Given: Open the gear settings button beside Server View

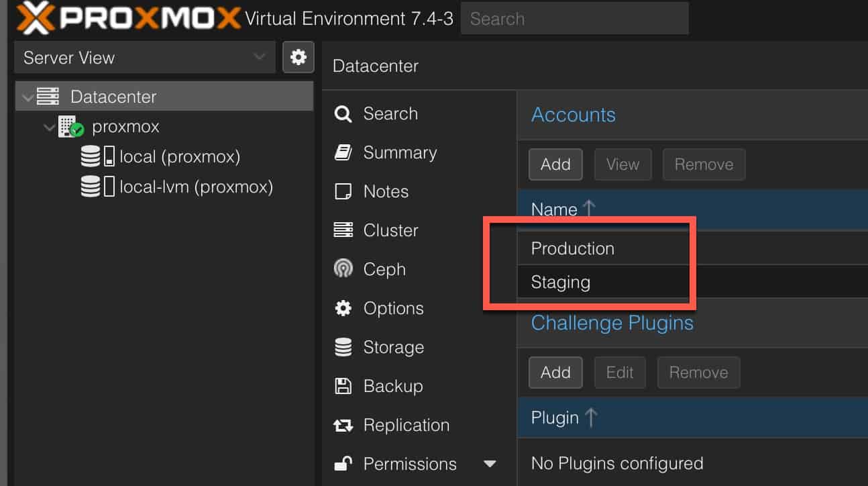Looking at the screenshot, I should click(299, 56).
